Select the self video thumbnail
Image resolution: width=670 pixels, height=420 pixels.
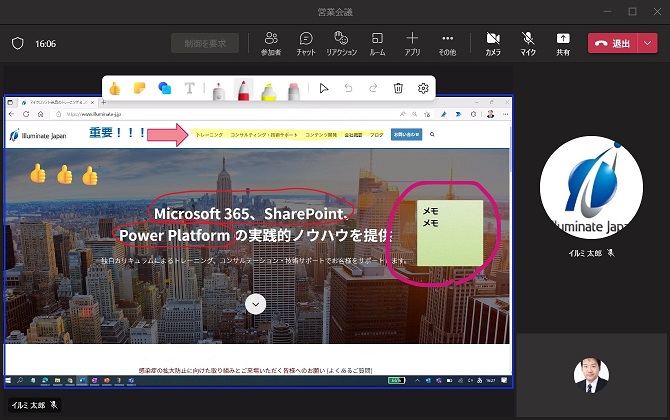click(x=591, y=375)
